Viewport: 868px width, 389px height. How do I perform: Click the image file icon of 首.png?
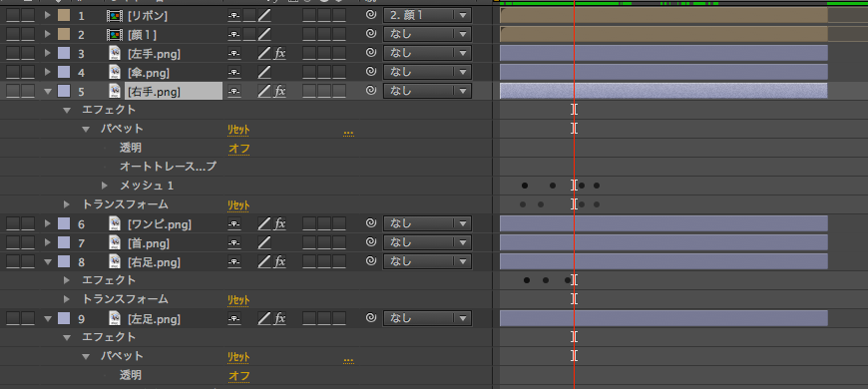[115, 242]
